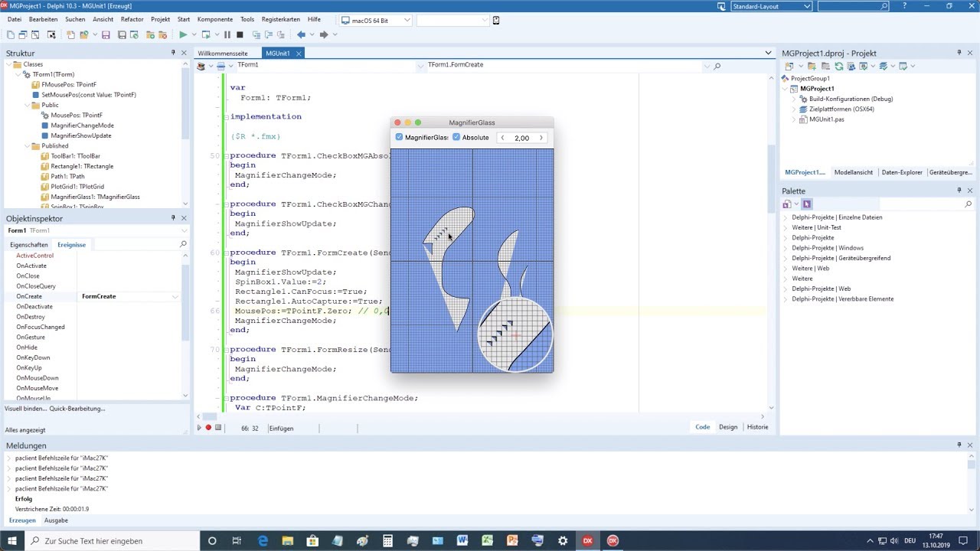
Task: Expand Delphi-Projekte | Einzelne Dateien palette group
Action: (786, 217)
